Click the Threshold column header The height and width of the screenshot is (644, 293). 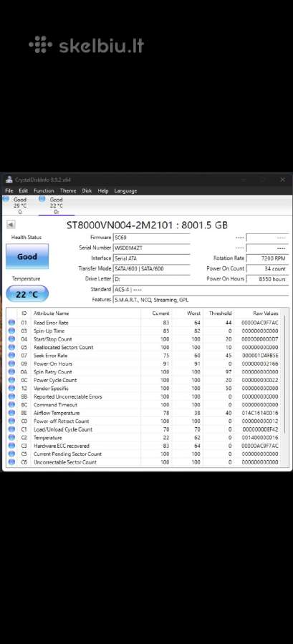[x=220, y=313]
